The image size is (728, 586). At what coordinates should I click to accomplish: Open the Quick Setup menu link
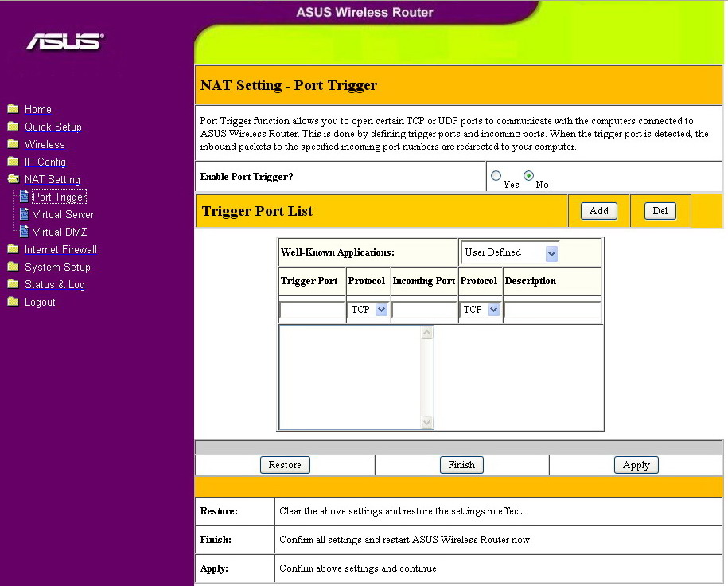tap(53, 127)
